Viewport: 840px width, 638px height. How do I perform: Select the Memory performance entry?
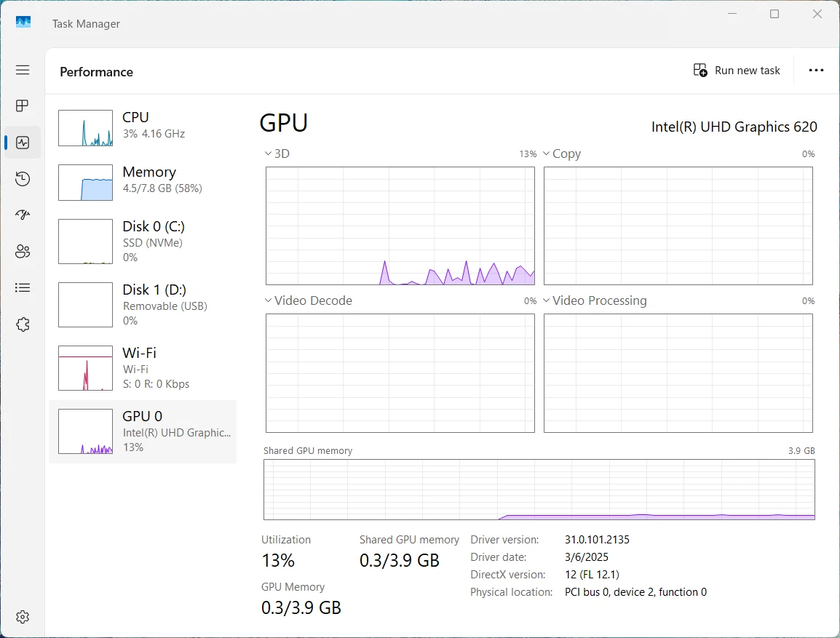[143, 183]
